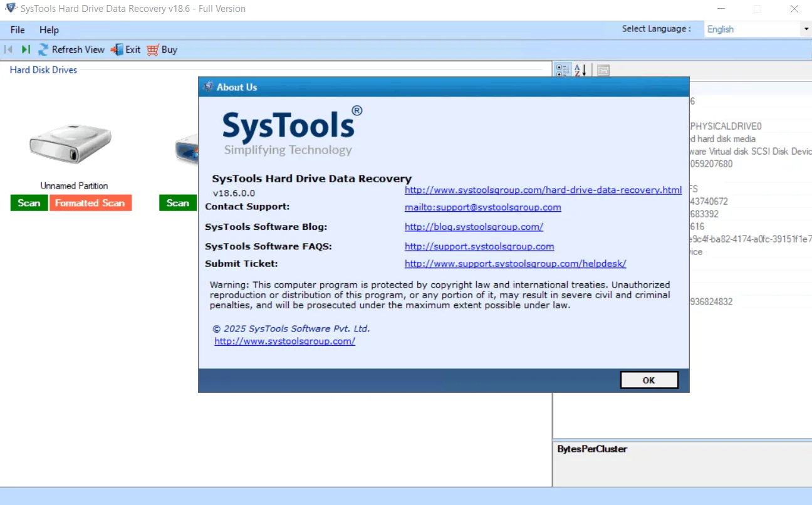Open the Help menu
The width and height of the screenshot is (812, 505).
[x=49, y=30]
